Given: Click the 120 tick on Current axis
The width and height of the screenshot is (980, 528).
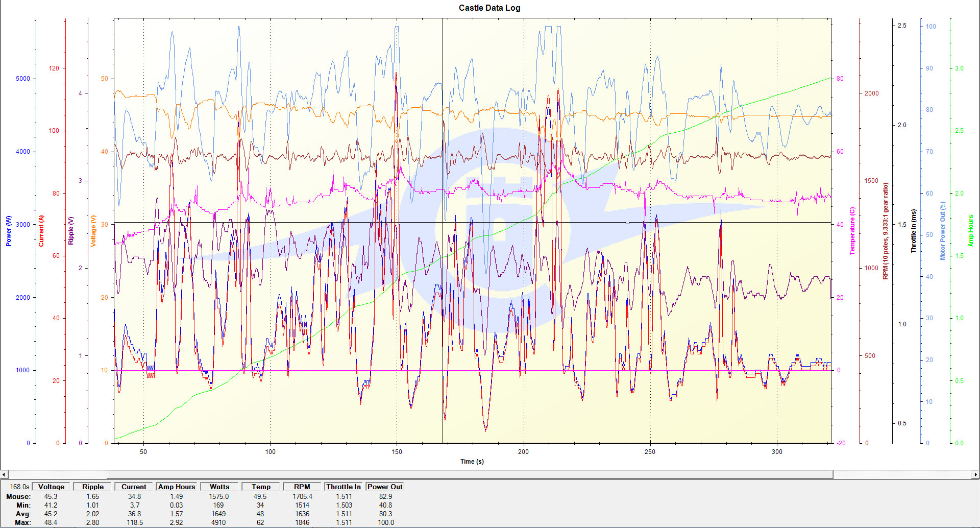Looking at the screenshot, I should tap(54, 68).
